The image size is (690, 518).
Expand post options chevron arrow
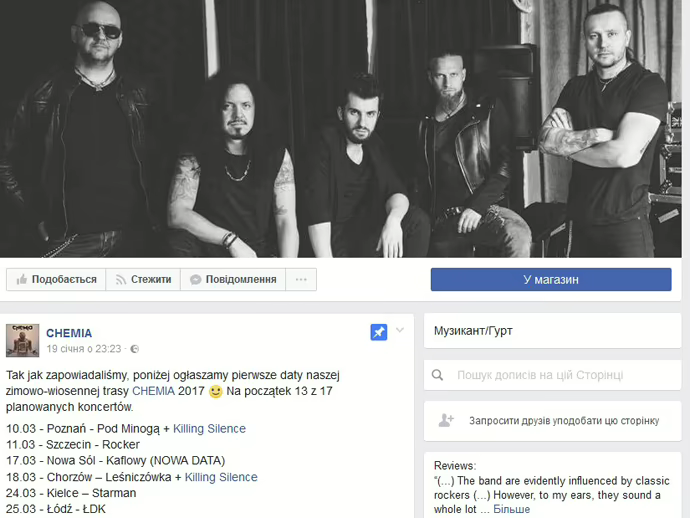400,330
